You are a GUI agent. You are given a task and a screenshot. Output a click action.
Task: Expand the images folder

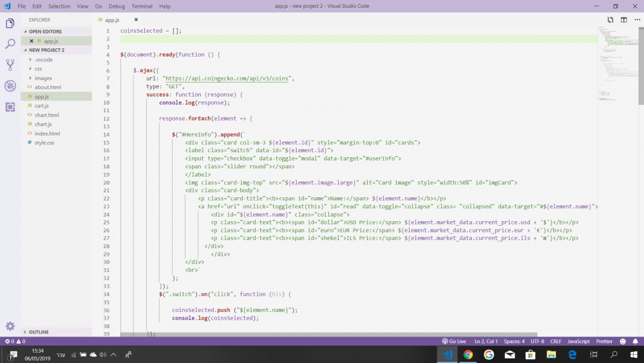click(x=30, y=78)
